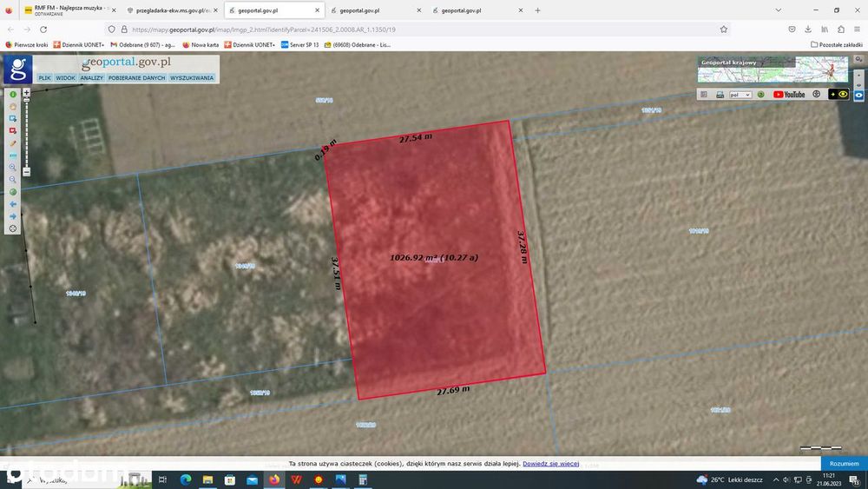Go to next map view with right arrow
The height and width of the screenshot is (489, 868).
click(13, 216)
